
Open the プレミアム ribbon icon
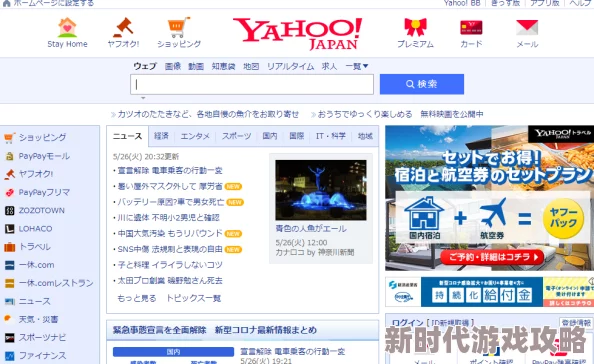point(415,27)
